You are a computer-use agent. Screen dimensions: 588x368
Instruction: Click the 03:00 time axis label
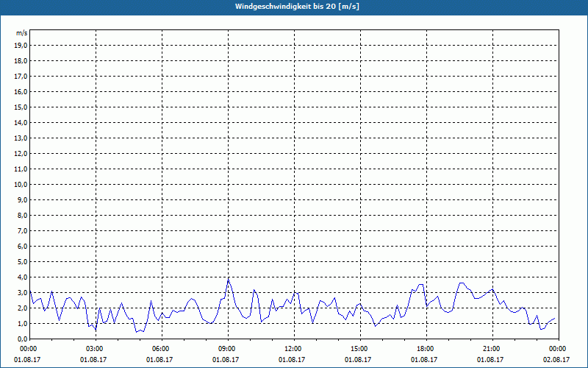[x=96, y=349]
